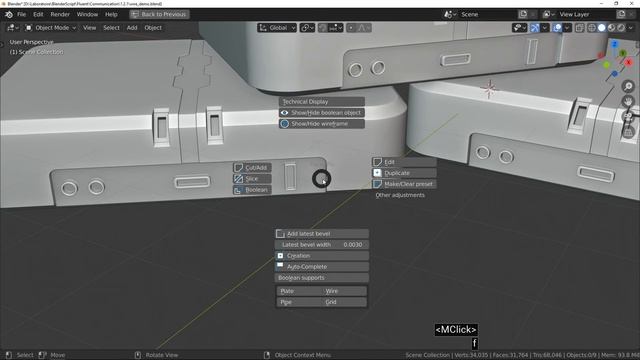Image resolution: width=640 pixels, height=360 pixels.
Task: Toggle X-ray display icon
Action: click(580, 28)
